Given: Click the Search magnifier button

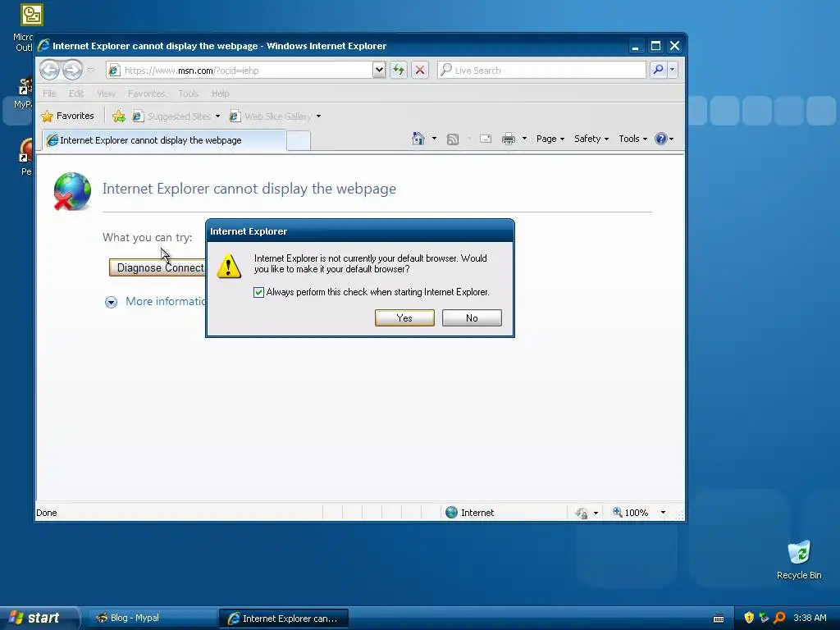Looking at the screenshot, I should (x=658, y=70).
